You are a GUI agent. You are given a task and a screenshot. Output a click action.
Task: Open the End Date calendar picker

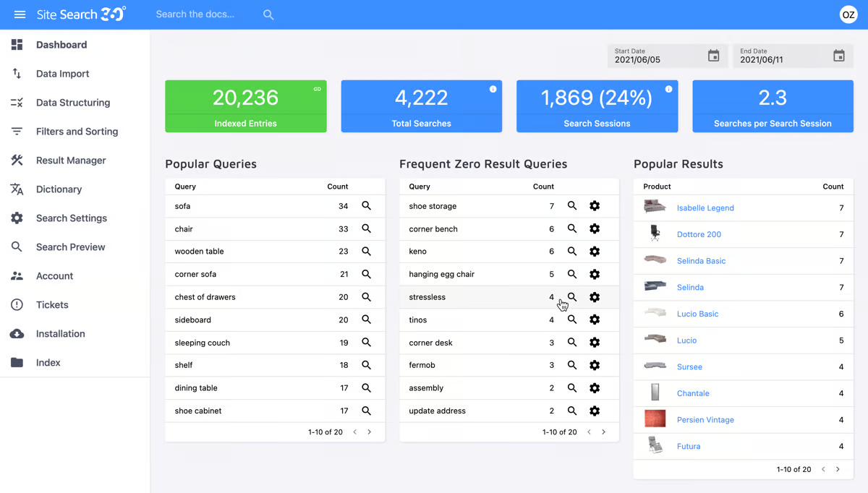pos(839,56)
